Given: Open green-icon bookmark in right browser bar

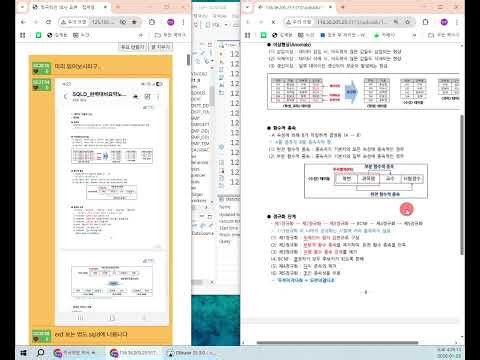Looking at the screenshot, I should [384, 35].
